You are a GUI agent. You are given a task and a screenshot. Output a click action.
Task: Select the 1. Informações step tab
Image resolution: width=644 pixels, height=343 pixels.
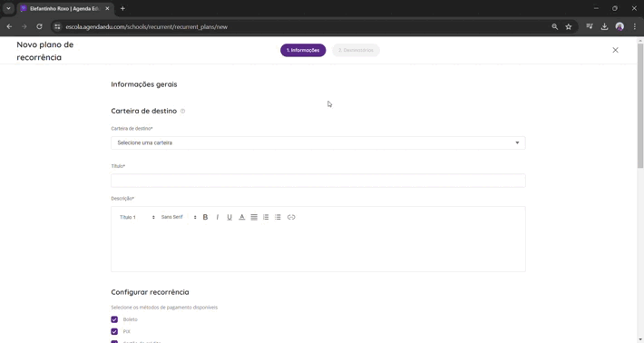[x=303, y=50]
